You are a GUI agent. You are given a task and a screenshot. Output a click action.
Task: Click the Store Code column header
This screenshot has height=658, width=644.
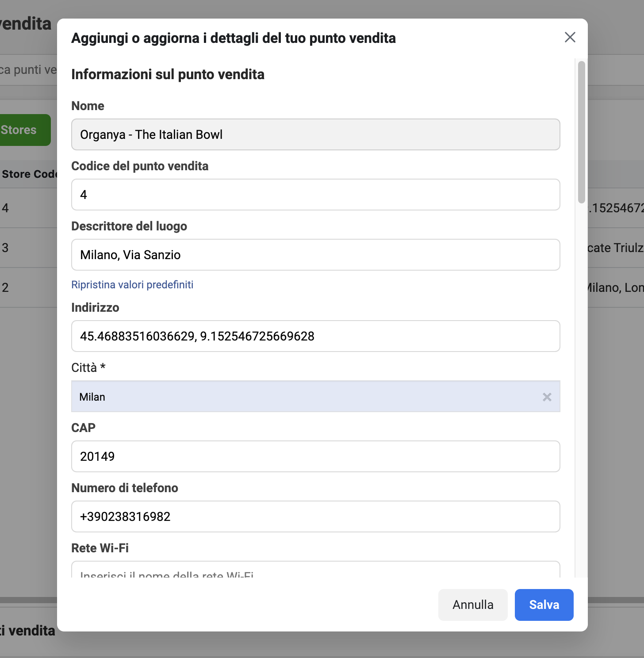(29, 174)
